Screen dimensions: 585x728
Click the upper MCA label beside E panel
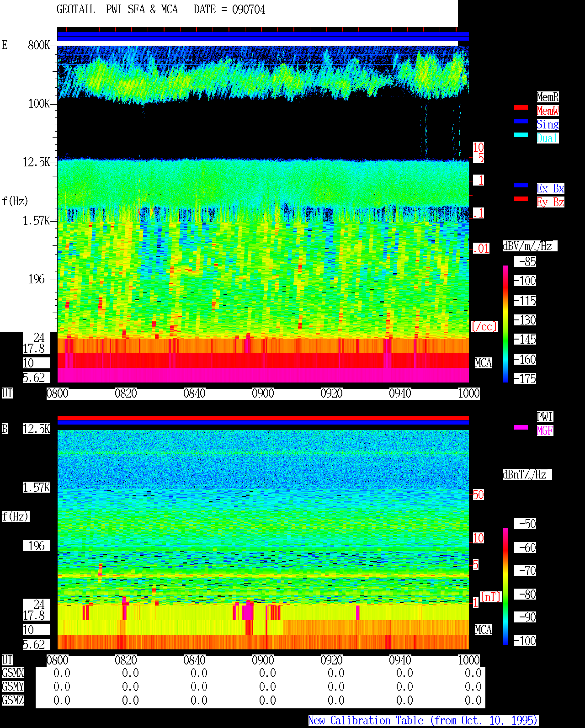(484, 363)
